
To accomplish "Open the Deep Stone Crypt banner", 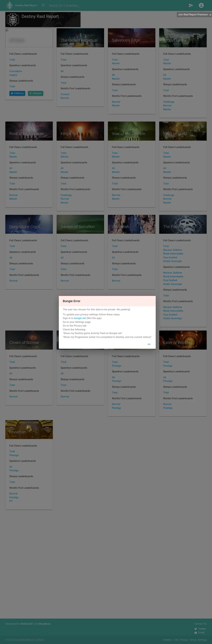I will pos(29,224).
